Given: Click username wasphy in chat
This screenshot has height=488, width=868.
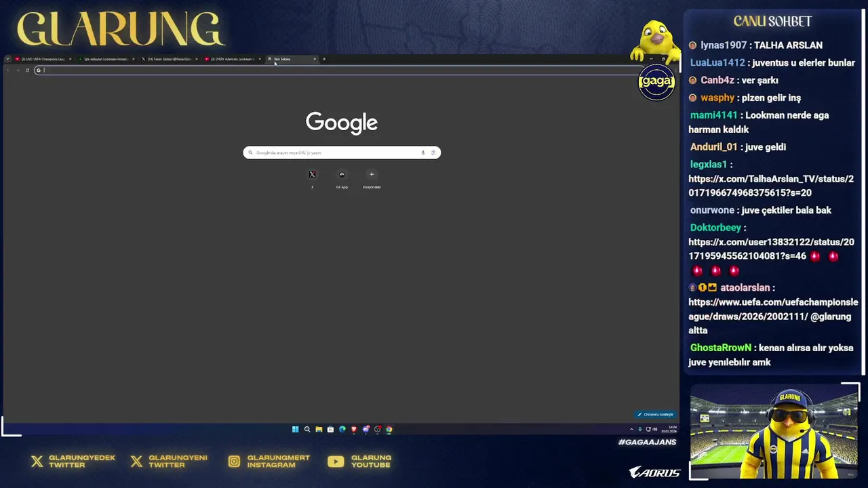Looking at the screenshot, I should [717, 98].
